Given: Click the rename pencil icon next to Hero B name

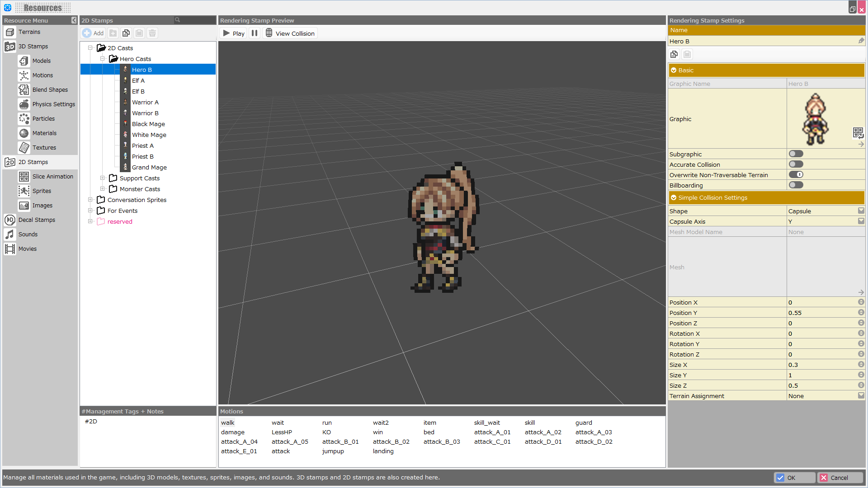Looking at the screenshot, I should [x=861, y=41].
